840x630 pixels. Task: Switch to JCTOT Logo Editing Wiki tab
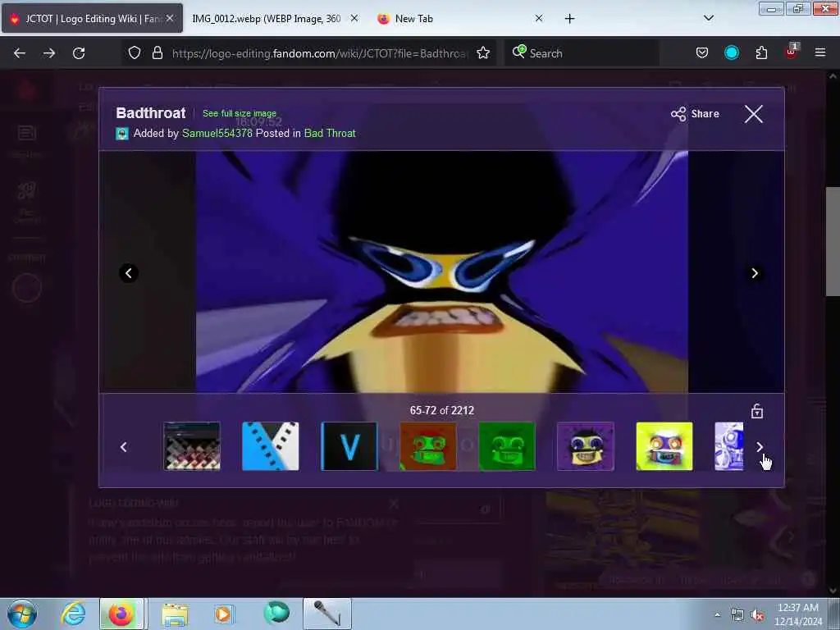(x=92, y=19)
